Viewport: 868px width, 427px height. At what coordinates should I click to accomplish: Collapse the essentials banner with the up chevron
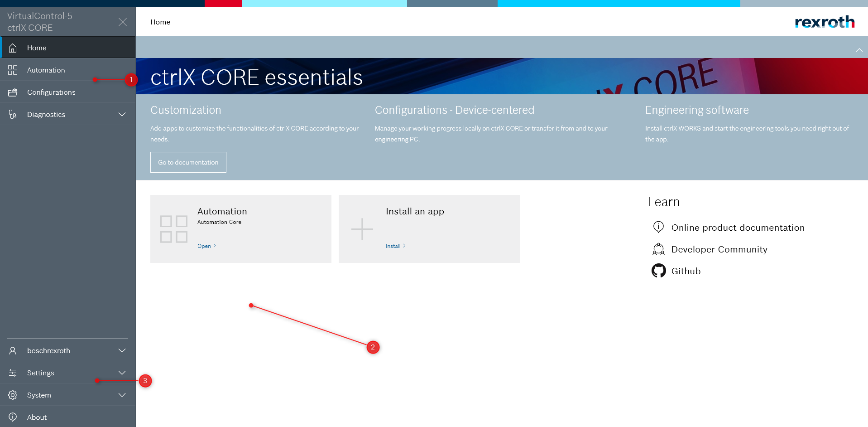(859, 50)
